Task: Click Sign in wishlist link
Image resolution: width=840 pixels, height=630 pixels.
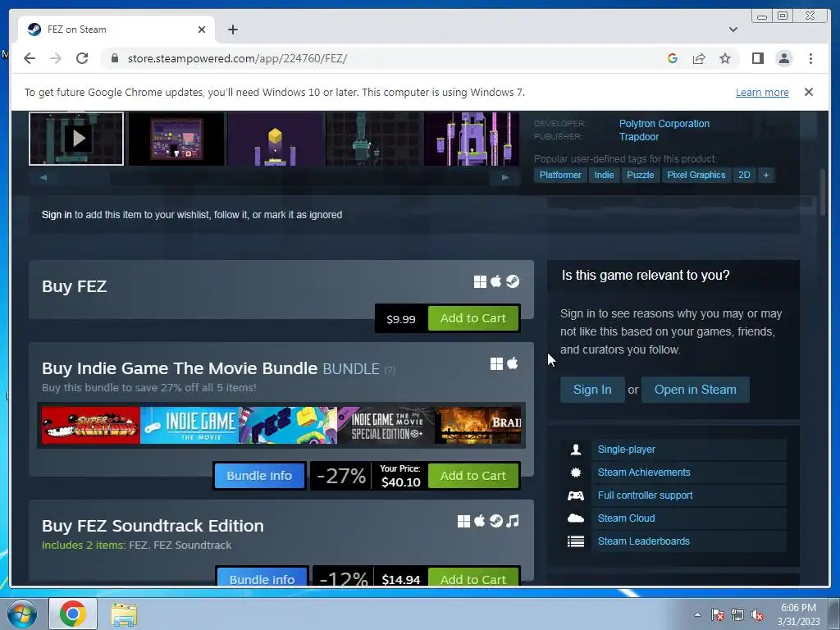Action: point(57,215)
